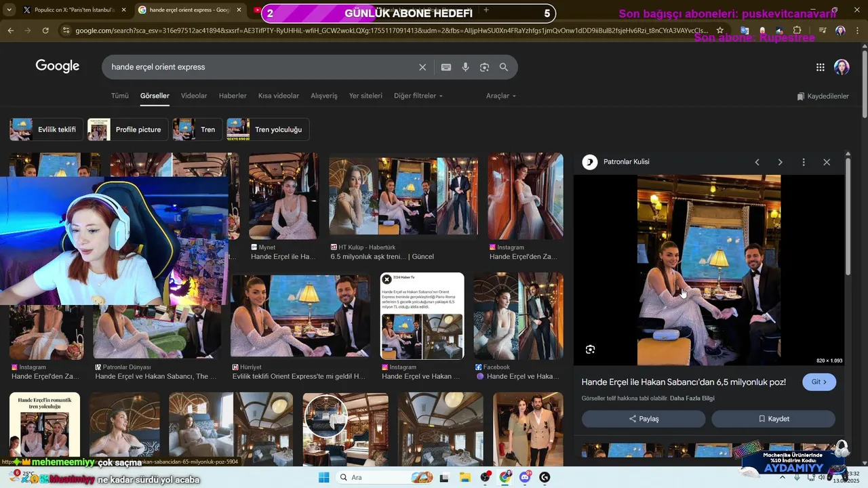This screenshot has width=868, height=488.
Task: Switch to the Haberler tab
Action: pyautogui.click(x=233, y=96)
